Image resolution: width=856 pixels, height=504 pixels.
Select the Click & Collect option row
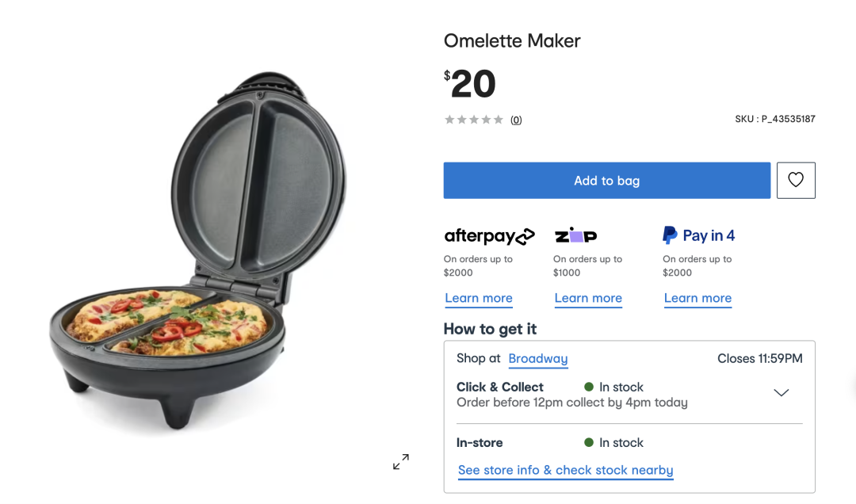[629, 395]
